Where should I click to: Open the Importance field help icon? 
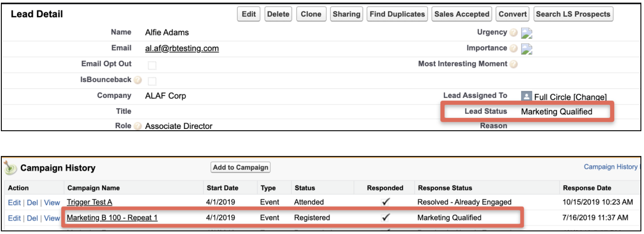click(x=514, y=49)
